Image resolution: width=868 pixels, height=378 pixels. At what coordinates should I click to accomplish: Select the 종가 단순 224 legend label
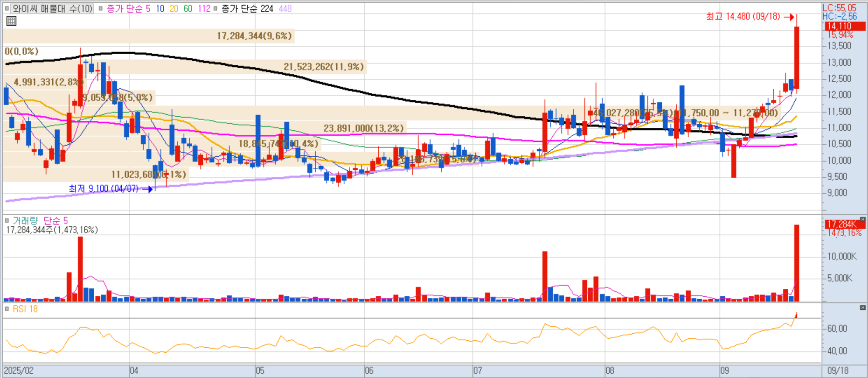pyautogui.click(x=247, y=8)
